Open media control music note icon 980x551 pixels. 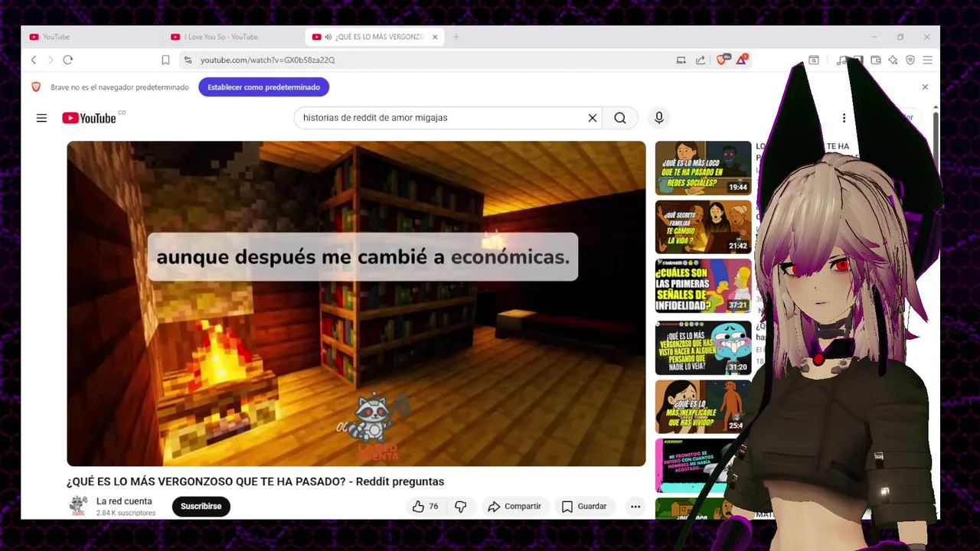tap(841, 60)
